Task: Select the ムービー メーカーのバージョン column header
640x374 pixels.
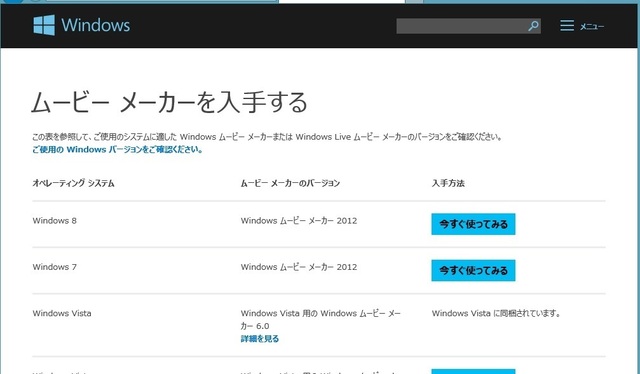Action: pyautogui.click(x=290, y=183)
